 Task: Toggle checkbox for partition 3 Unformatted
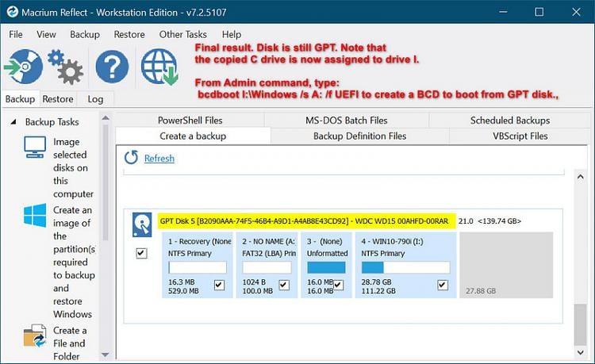339,285
